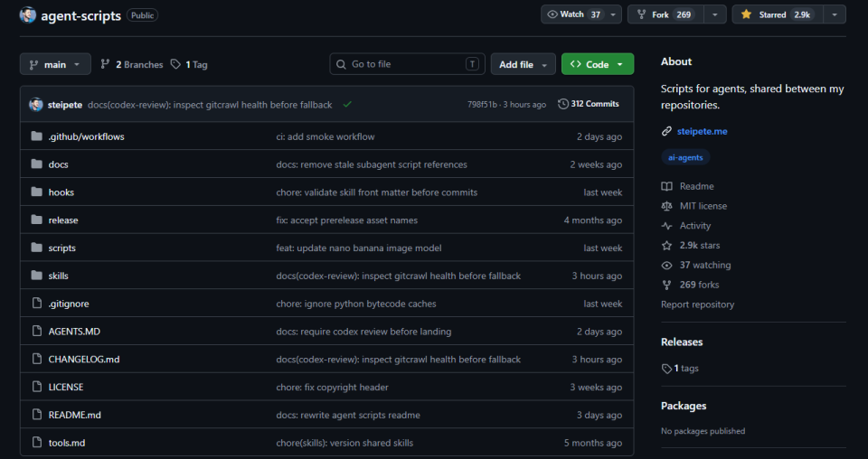This screenshot has height=459, width=868.
Task: Open the skills folder name
Action: pyautogui.click(x=58, y=276)
